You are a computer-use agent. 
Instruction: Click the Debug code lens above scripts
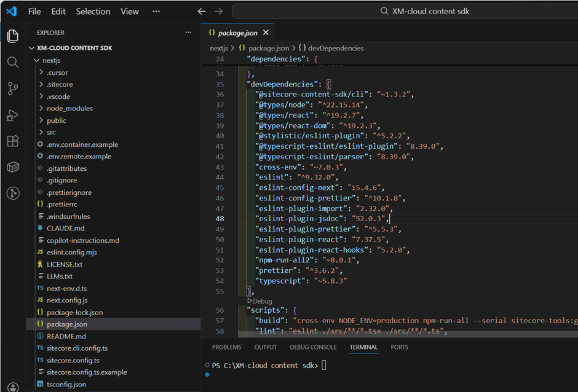coord(259,301)
